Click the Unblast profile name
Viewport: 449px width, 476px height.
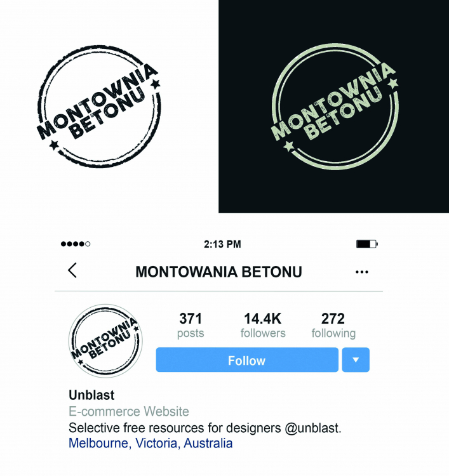coord(91,395)
